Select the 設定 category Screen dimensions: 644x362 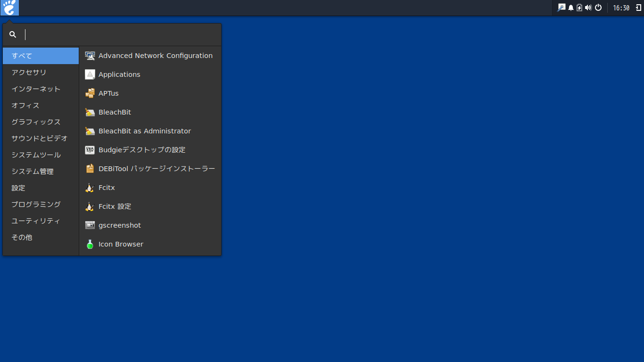pos(41,188)
